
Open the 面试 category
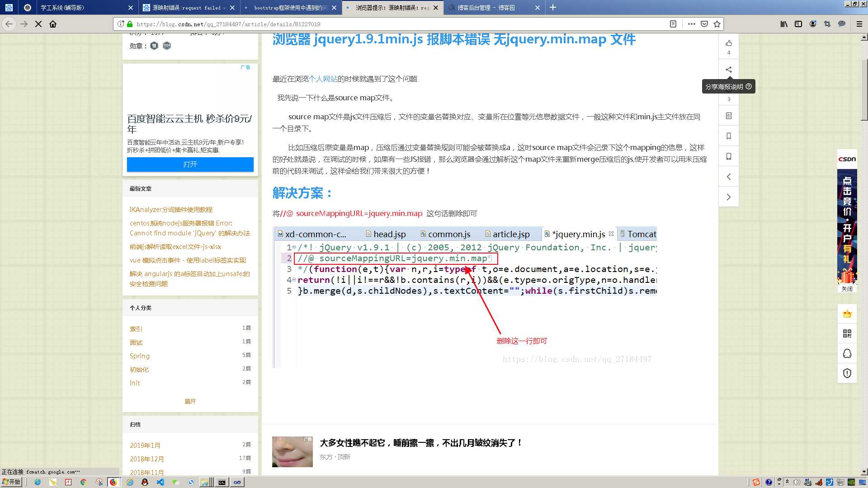(136, 343)
